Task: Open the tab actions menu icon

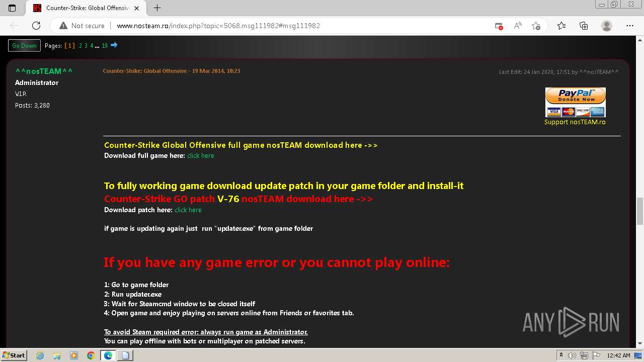Action: (12, 8)
